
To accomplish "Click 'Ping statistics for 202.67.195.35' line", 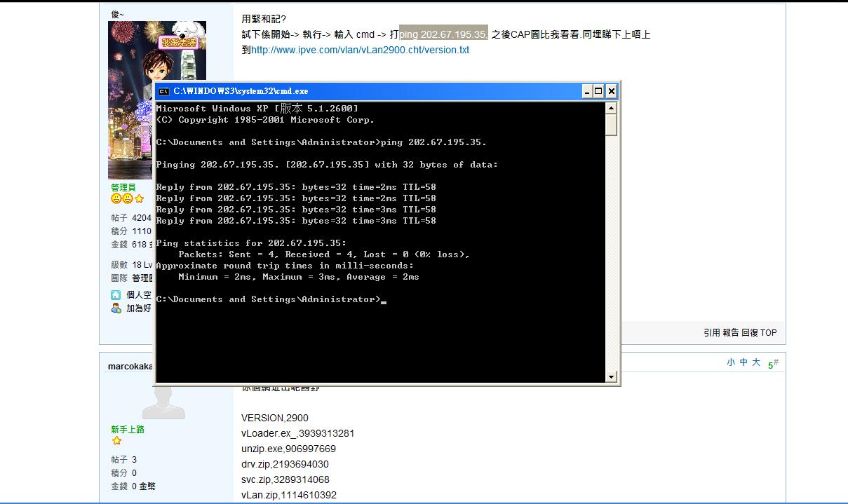I will (x=251, y=243).
